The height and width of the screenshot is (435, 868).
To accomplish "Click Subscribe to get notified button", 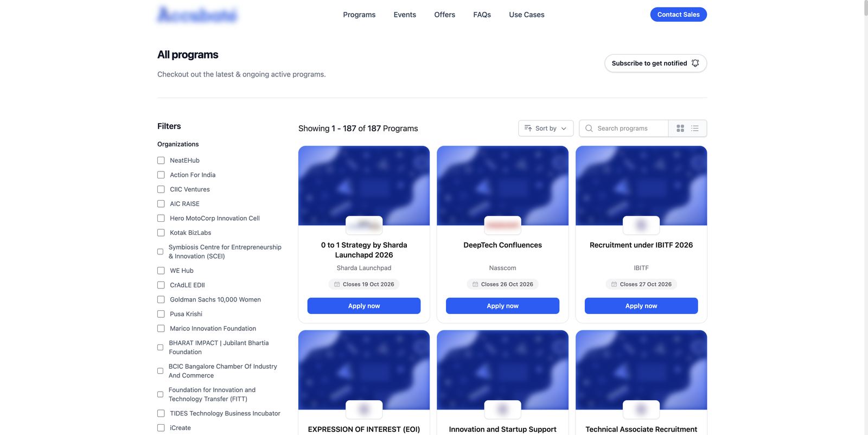I will (x=656, y=63).
